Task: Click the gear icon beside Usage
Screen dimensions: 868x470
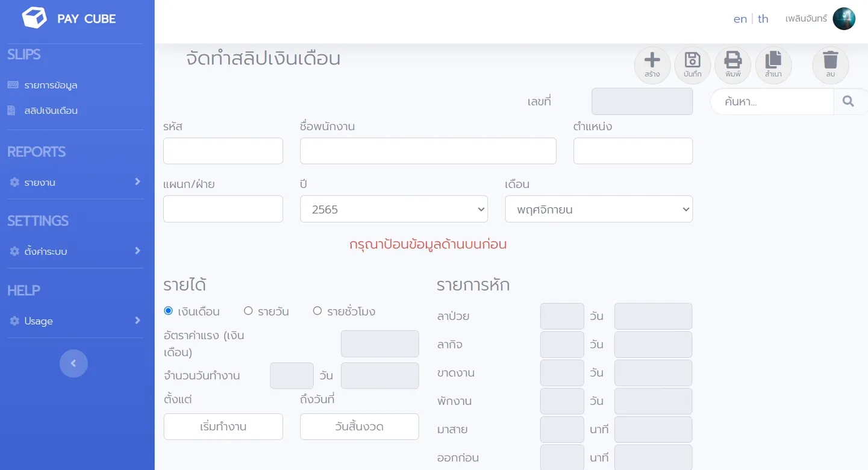Action: (x=14, y=321)
